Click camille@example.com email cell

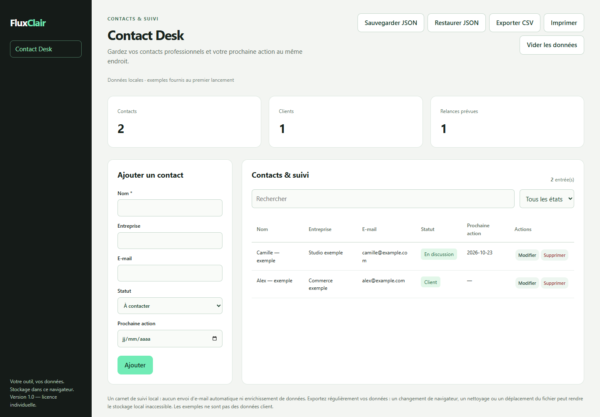click(385, 256)
